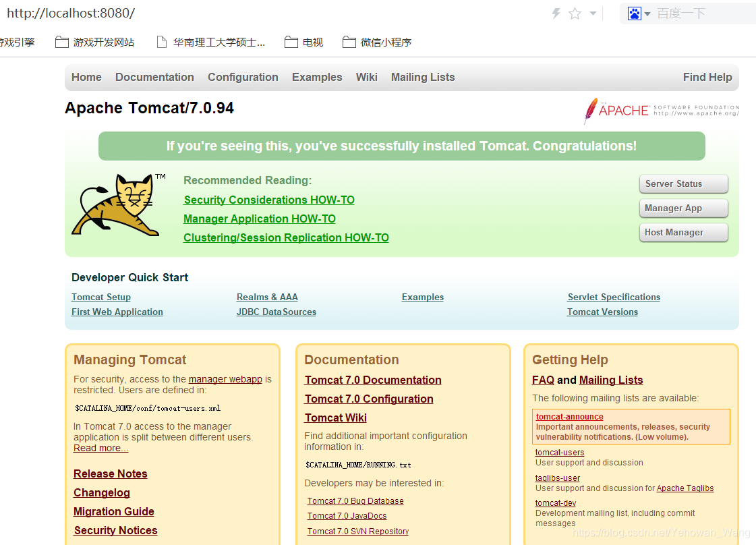Open the Apache Taglibs link
This screenshot has height=545, width=756.
(x=685, y=488)
